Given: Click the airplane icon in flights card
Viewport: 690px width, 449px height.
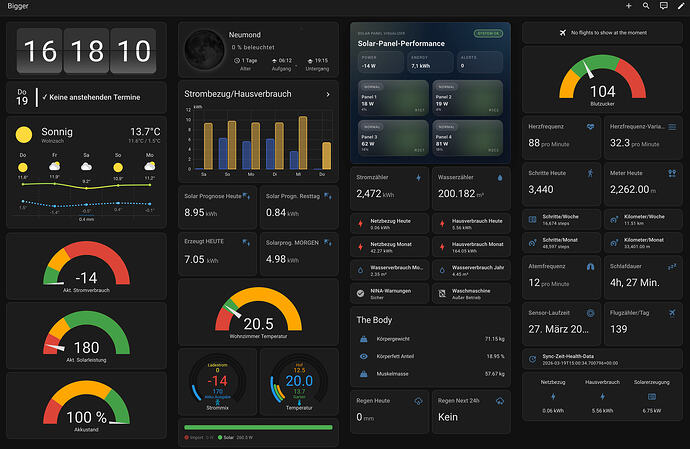Looking at the screenshot, I should [563, 33].
